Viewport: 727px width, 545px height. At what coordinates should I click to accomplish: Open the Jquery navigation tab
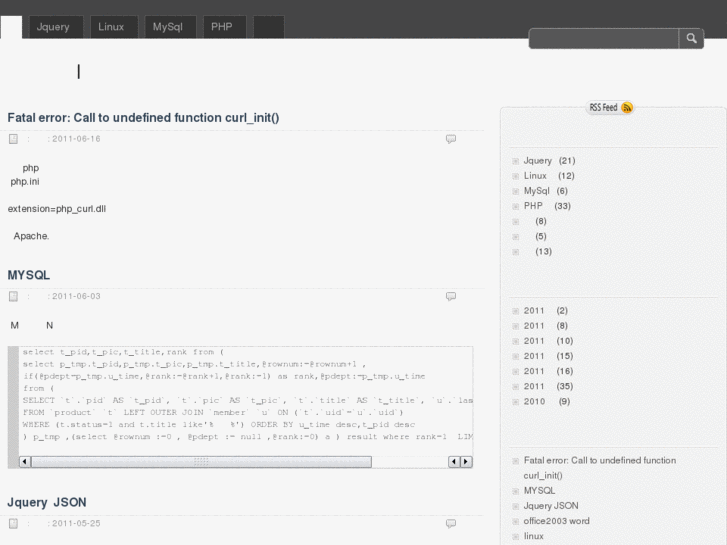[x=56, y=27]
